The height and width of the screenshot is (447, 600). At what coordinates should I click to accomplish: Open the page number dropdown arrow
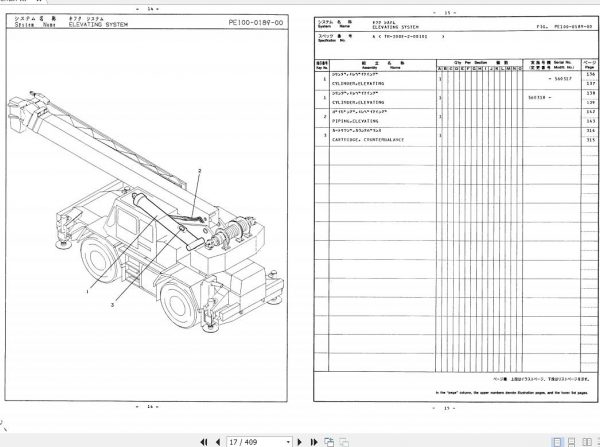[x=288, y=442]
